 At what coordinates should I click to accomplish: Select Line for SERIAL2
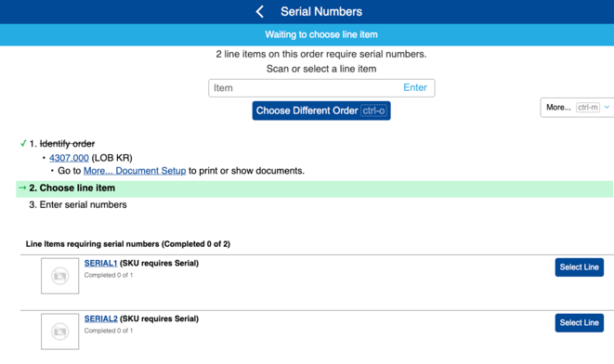[579, 323]
